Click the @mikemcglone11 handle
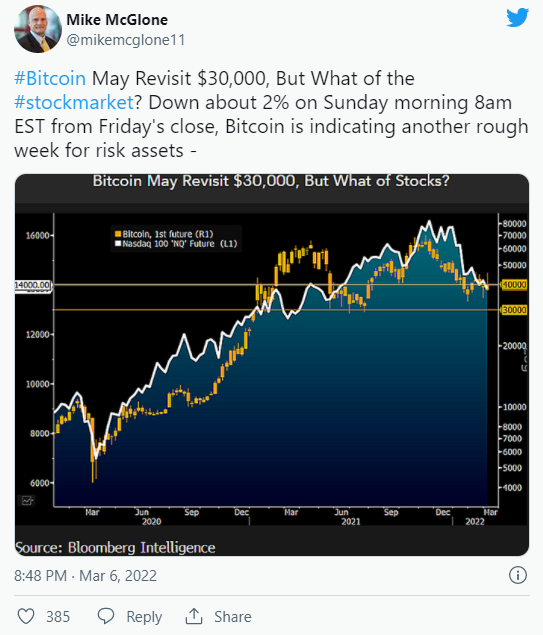This screenshot has width=543, height=635. (126, 40)
